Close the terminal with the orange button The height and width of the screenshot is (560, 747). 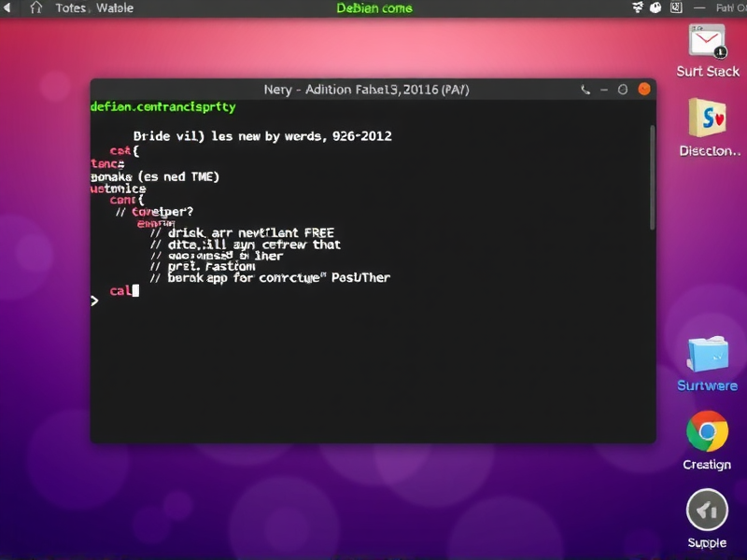pos(643,90)
